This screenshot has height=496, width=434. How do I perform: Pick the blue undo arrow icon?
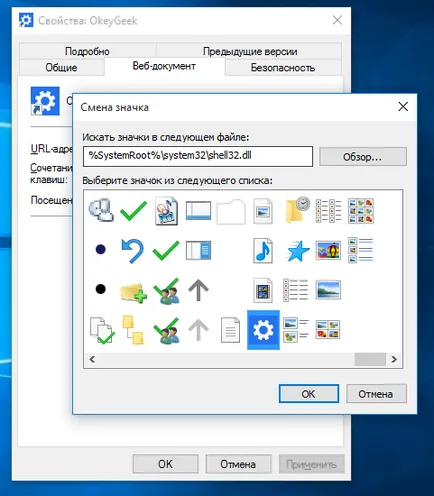[133, 251]
